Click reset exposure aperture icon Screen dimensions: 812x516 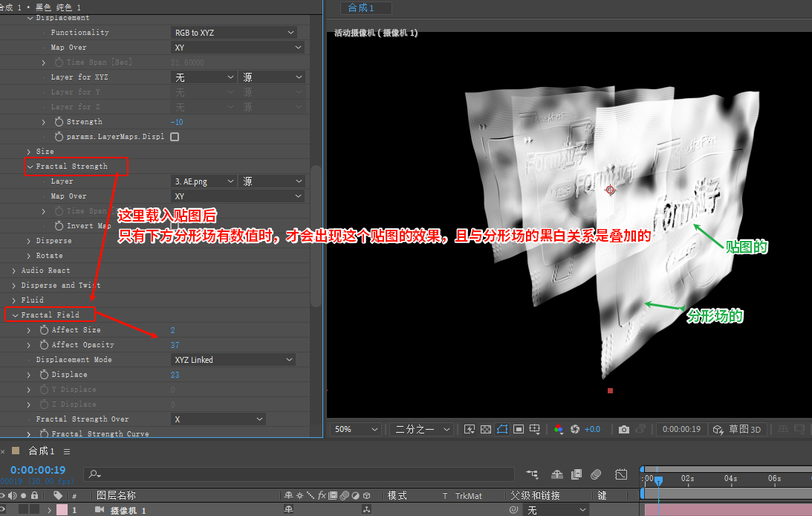point(575,429)
